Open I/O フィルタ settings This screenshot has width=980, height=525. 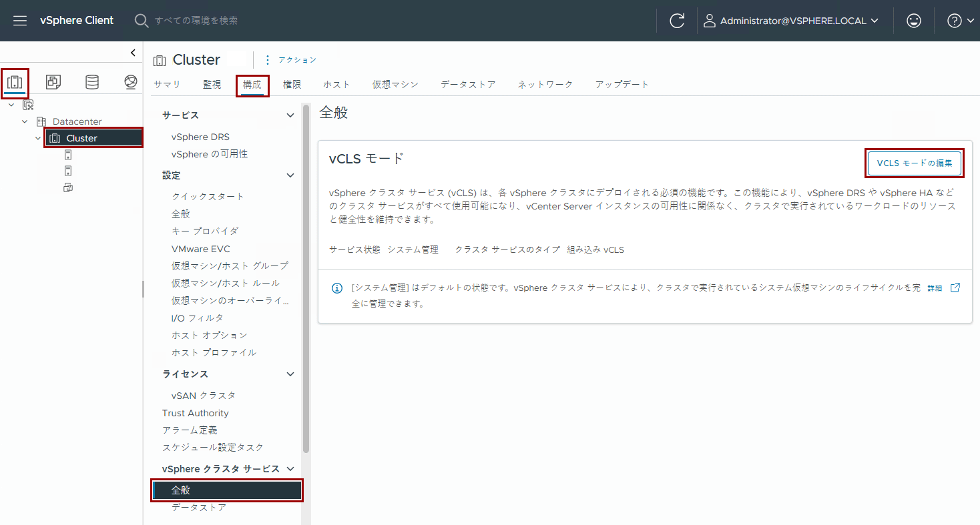tap(198, 318)
